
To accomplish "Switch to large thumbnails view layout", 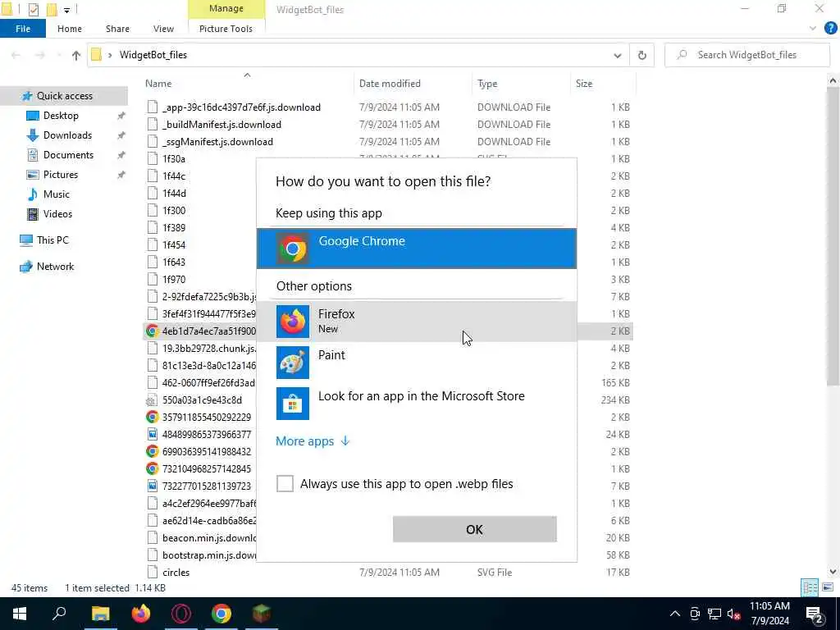I will pos(827,587).
